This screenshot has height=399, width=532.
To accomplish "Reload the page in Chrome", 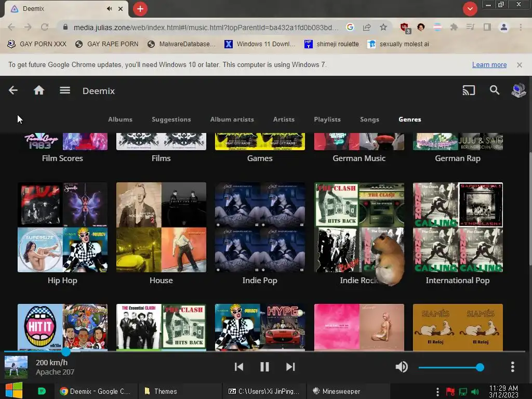I will tap(45, 27).
